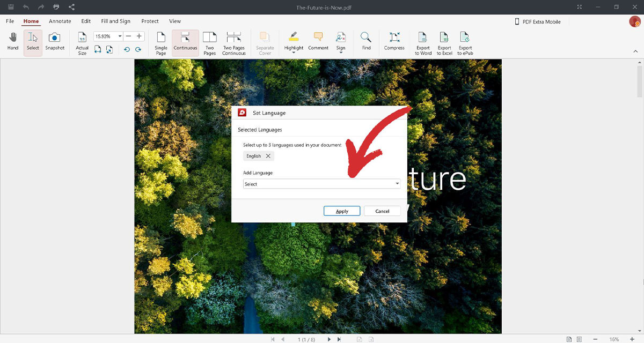Zoom out using status bar minus
Image resolution: width=644 pixels, height=343 pixels.
point(595,339)
